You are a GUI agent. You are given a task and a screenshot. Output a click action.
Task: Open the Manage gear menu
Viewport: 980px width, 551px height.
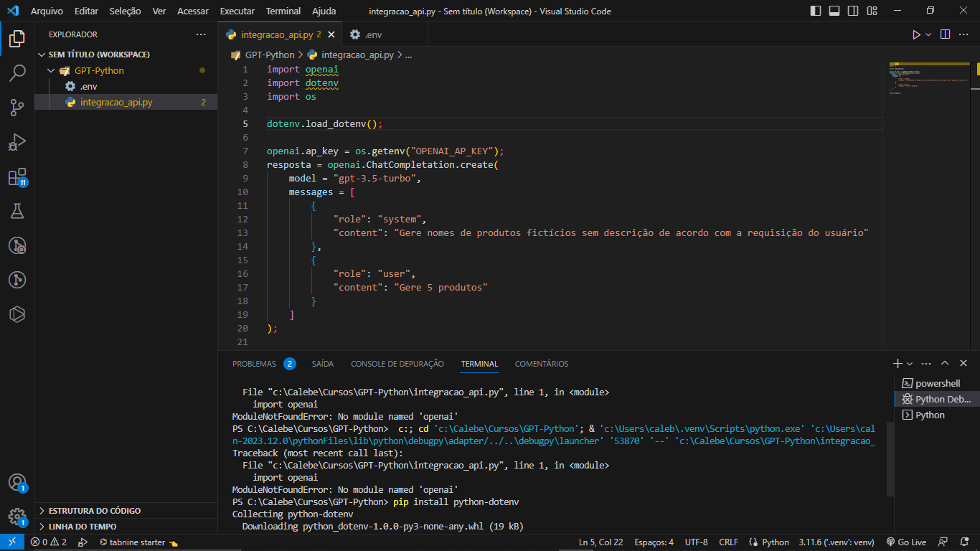(x=17, y=517)
